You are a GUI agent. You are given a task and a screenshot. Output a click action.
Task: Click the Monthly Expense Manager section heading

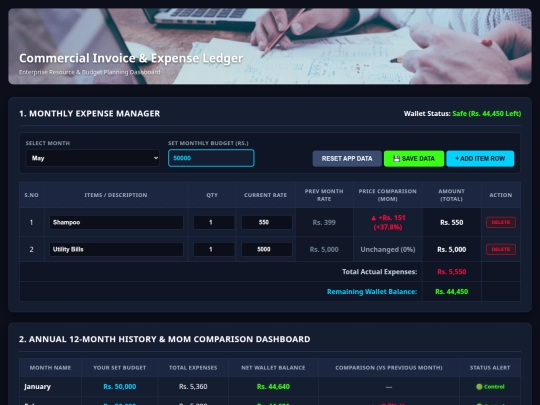pos(90,114)
